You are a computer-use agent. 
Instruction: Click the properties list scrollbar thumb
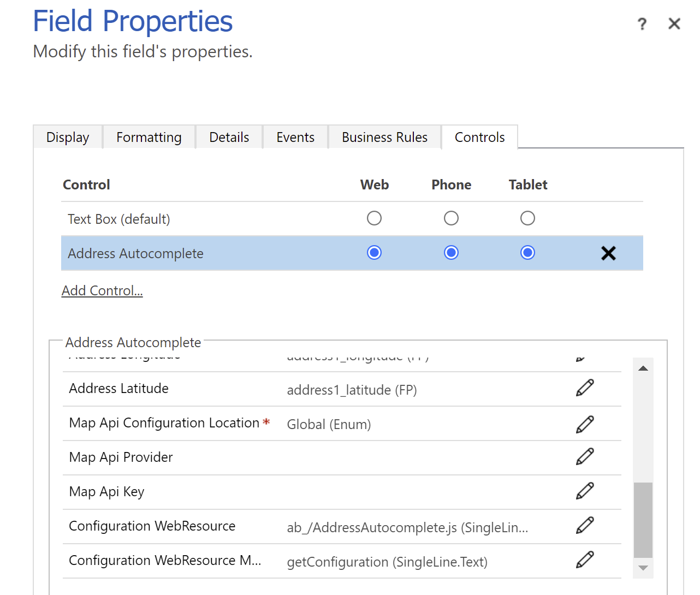[643, 520]
